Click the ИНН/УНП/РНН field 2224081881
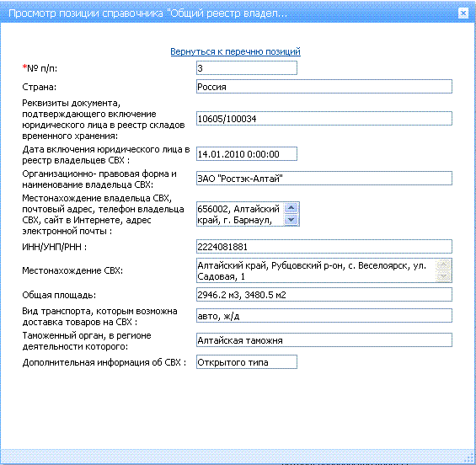476x465 pixels. click(324, 247)
